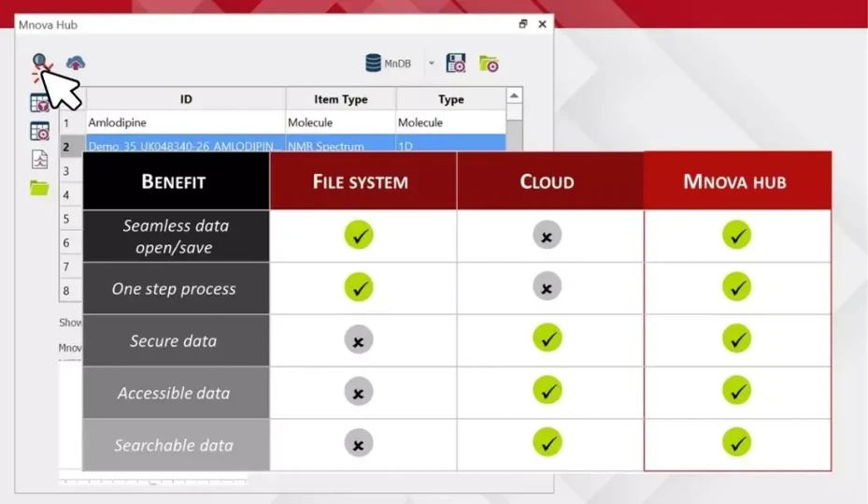Sort by the Item Type column header
This screenshot has height=504, width=868.
tap(340, 99)
